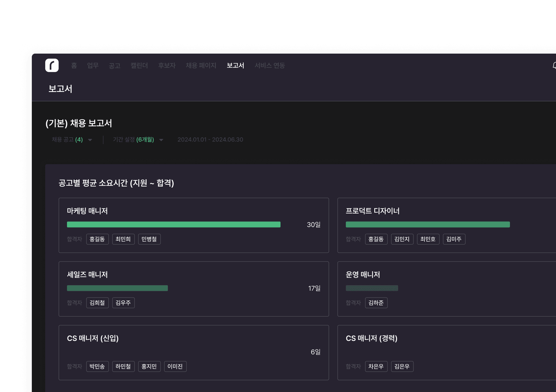This screenshot has height=392, width=556.
Task: Select the 홍지민 tag
Action: [x=149, y=366]
